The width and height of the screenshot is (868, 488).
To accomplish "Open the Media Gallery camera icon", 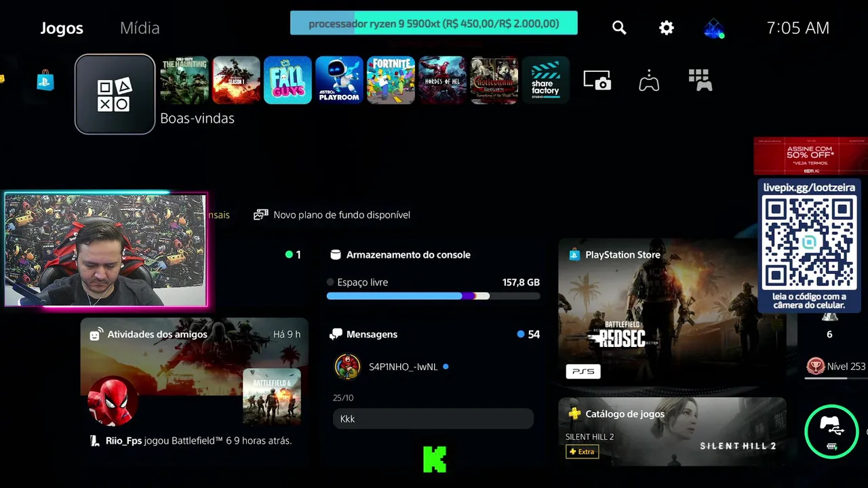I will [597, 80].
